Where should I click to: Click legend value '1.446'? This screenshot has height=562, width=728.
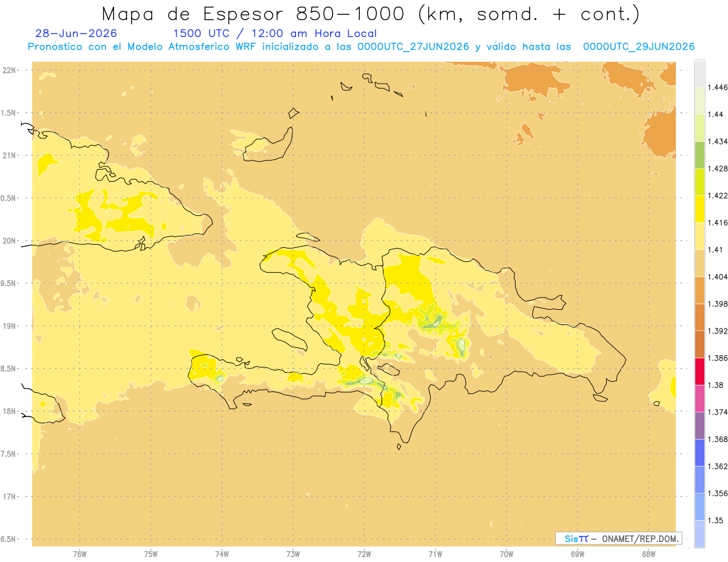[x=718, y=87]
